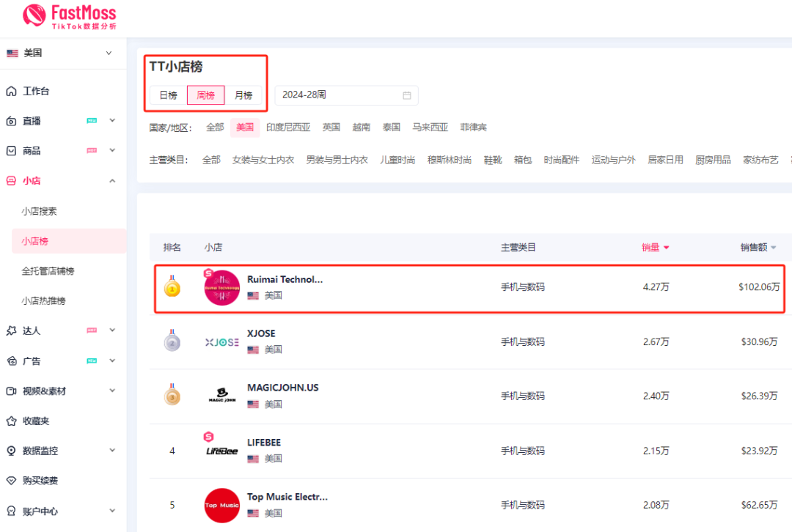Open 小店搜索 in sidebar
This screenshot has width=792, height=532.
click(39, 211)
